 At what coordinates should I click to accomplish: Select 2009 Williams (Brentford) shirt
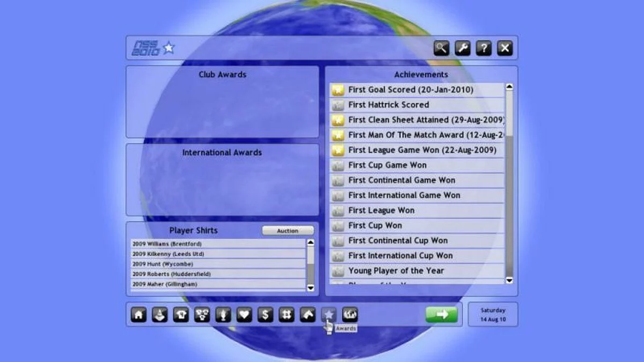(218, 244)
